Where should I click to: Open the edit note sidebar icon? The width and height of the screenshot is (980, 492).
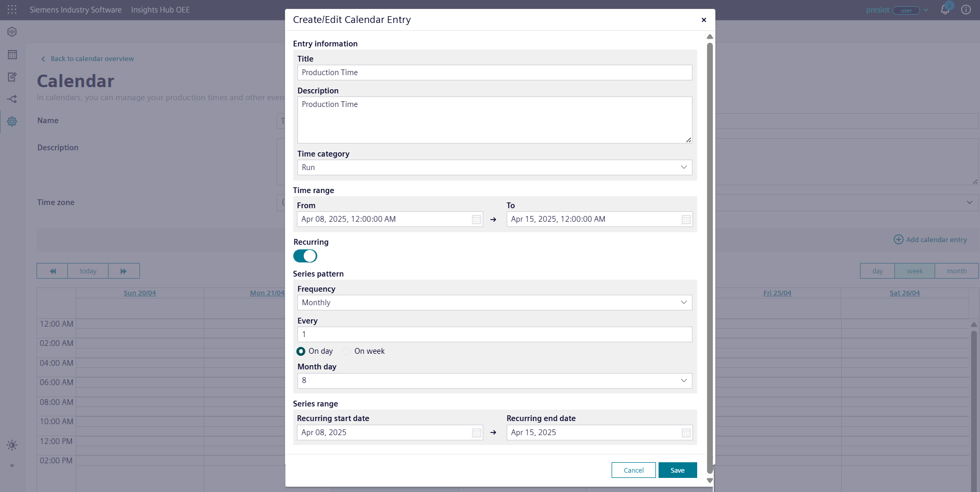tap(12, 77)
